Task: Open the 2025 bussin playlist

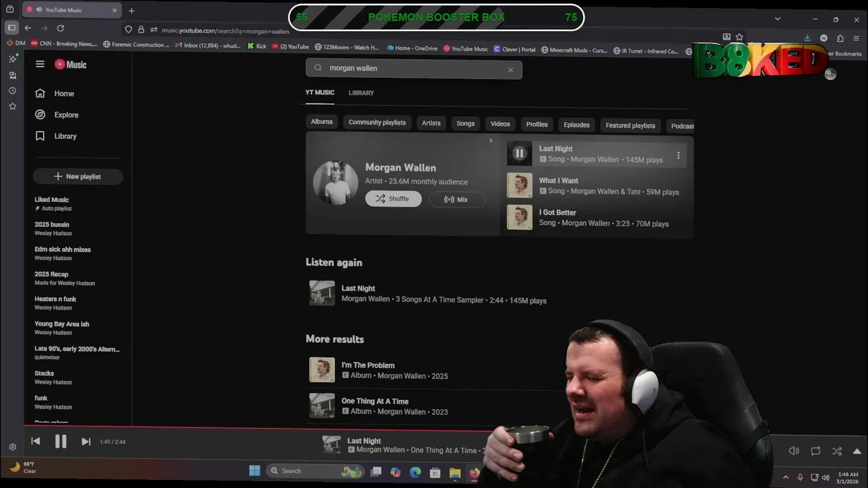Action: click(52, 228)
